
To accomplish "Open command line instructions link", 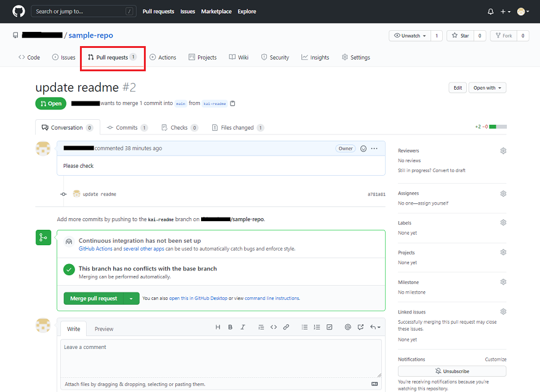I will click(272, 299).
